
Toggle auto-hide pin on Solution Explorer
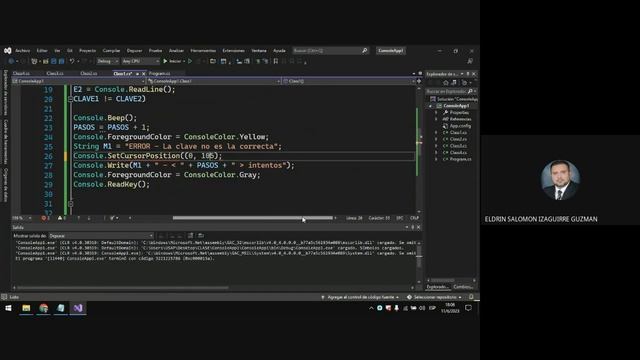pyautogui.click(x=468, y=74)
